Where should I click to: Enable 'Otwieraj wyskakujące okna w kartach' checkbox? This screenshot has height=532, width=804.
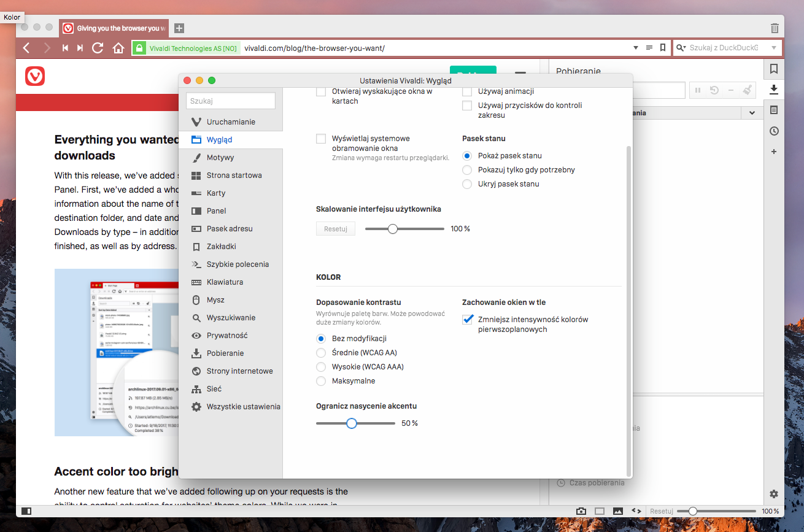tap(321, 91)
